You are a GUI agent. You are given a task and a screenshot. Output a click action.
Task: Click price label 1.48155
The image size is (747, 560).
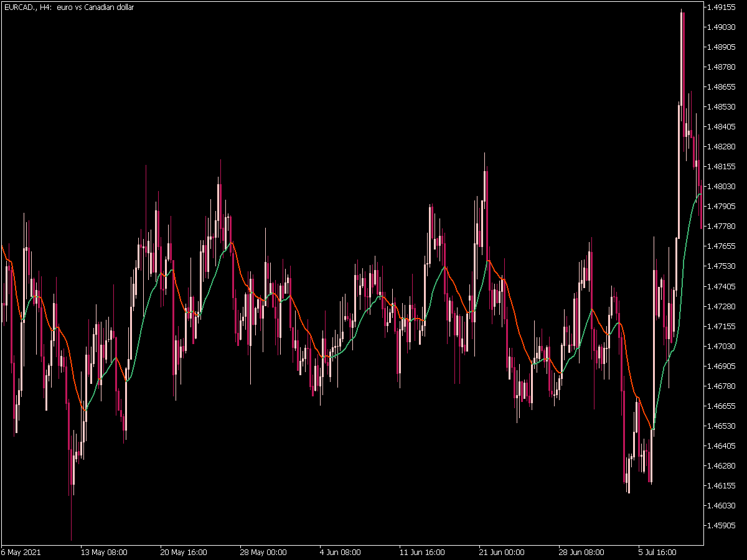(722, 167)
